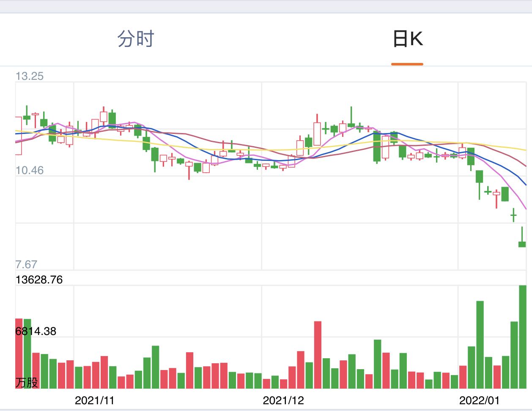Switch to the 分时 tab
Viewport: 532px width, 411px height.
pyautogui.click(x=136, y=39)
